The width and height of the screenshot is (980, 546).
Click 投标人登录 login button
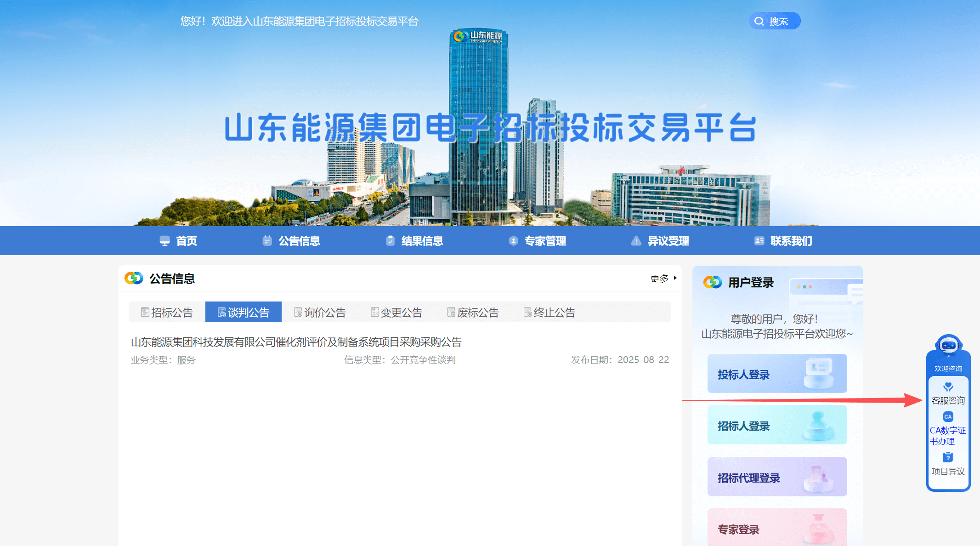click(x=777, y=374)
